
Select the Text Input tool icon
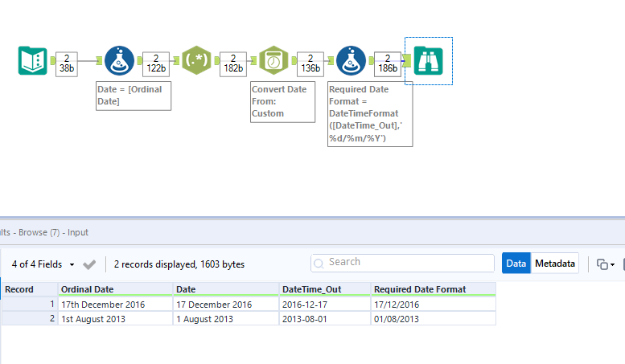[x=33, y=61]
